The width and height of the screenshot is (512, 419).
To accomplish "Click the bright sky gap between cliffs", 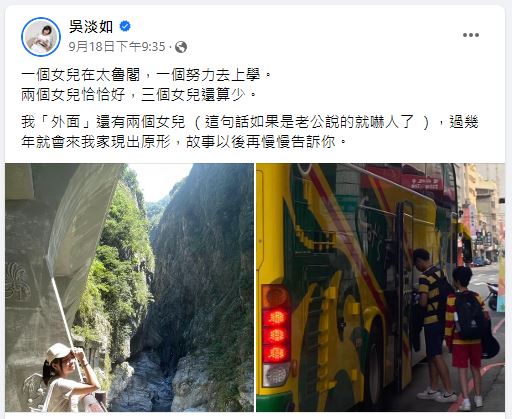I will tap(157, 182).
